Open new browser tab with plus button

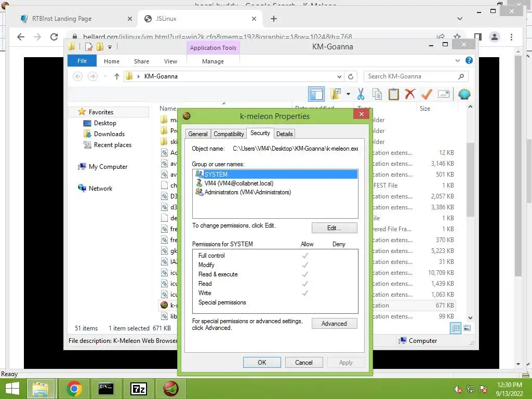[x=273, y=19]
